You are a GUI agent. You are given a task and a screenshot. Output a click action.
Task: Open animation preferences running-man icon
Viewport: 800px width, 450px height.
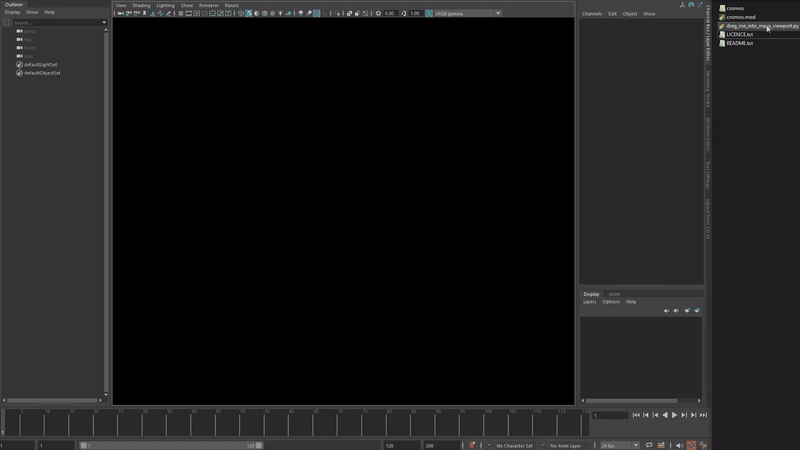[704, 445]
